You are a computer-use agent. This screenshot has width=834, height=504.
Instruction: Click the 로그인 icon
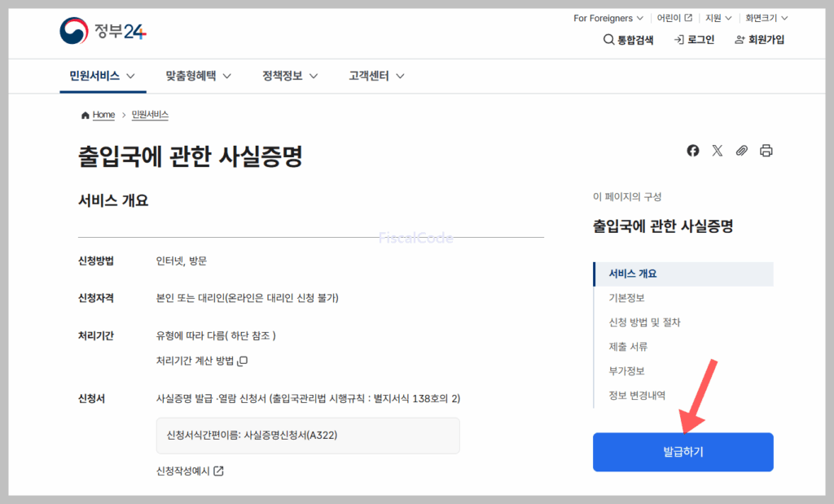[677, 39]
